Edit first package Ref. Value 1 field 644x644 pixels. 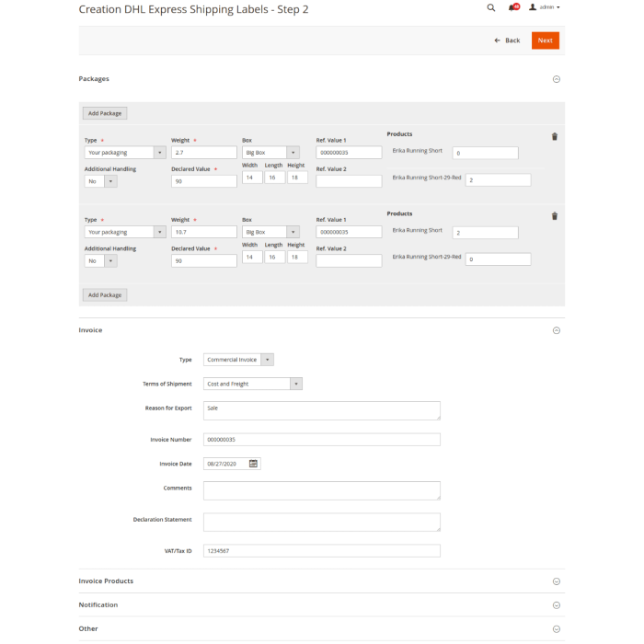coord(349,153)
